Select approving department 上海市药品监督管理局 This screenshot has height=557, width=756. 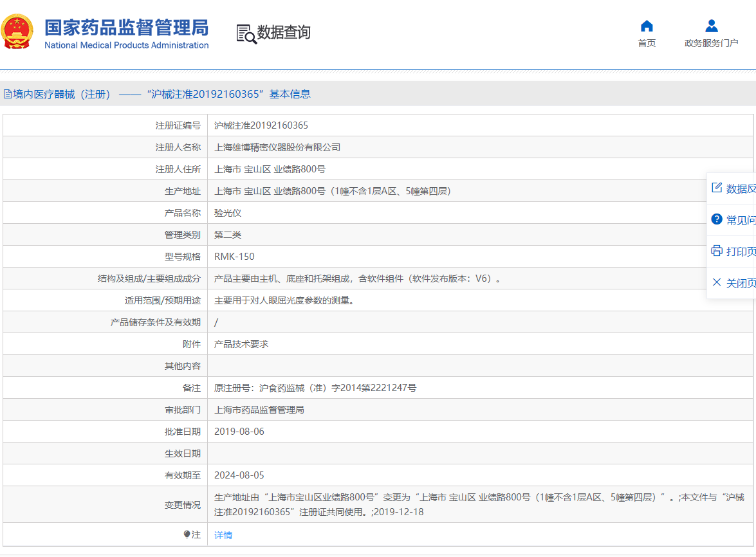[x=259, y=410]
